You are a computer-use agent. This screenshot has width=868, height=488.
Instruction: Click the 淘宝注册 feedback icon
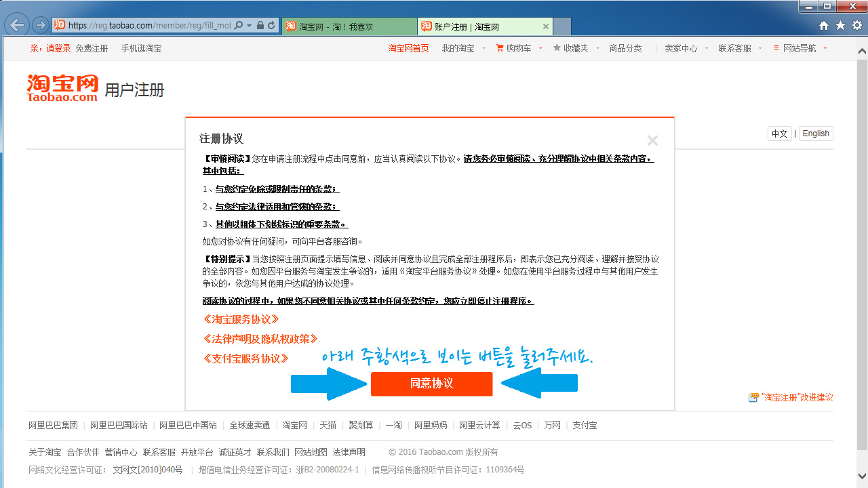click(753, 397)
